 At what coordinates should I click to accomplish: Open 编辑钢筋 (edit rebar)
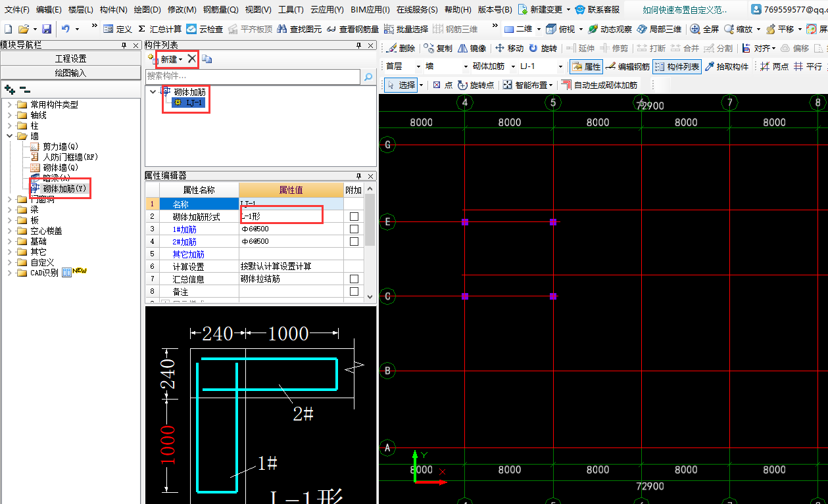click(x=627, y=66)
